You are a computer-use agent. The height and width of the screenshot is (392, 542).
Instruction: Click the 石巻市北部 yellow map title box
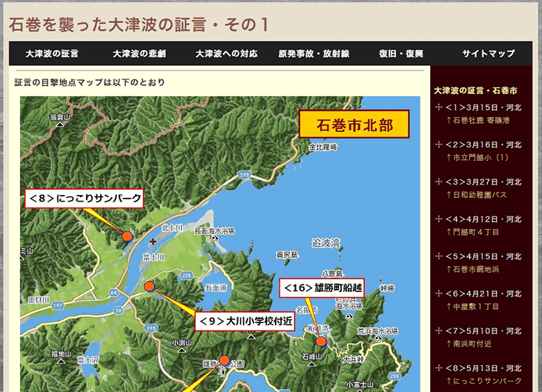coord(354,124)
